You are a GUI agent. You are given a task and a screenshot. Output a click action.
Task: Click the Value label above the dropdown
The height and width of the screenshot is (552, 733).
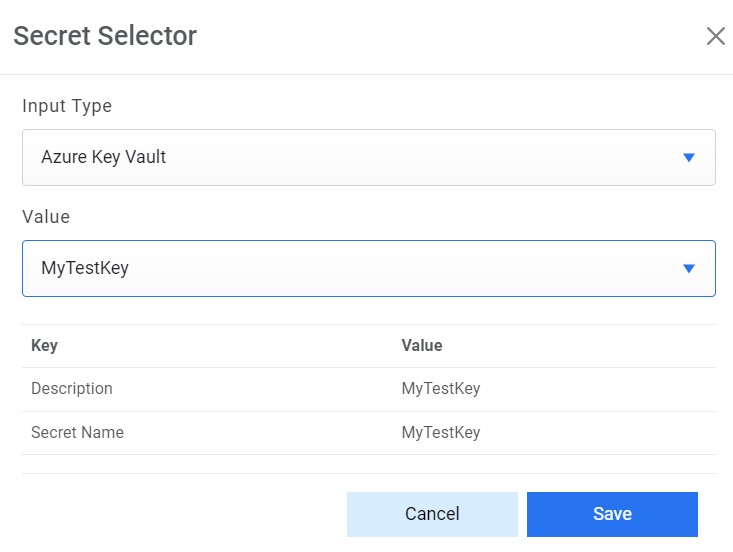click(x=46, y=216)
